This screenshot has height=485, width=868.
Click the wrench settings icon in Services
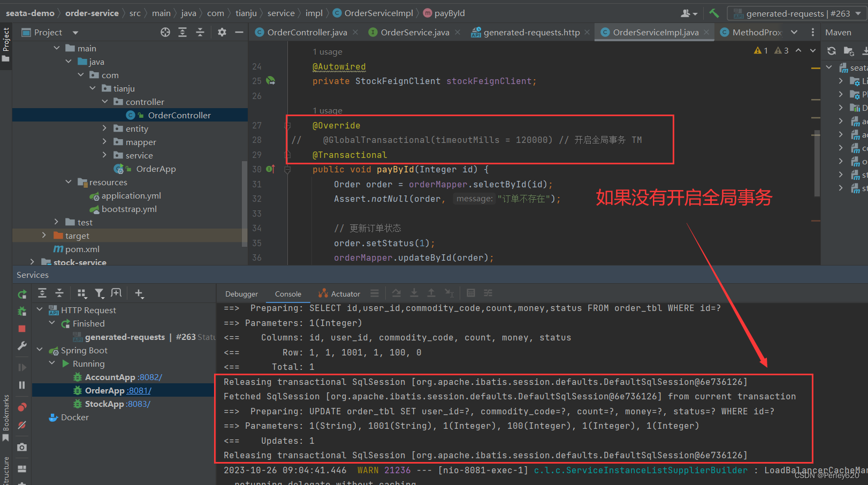click(22, 346)
